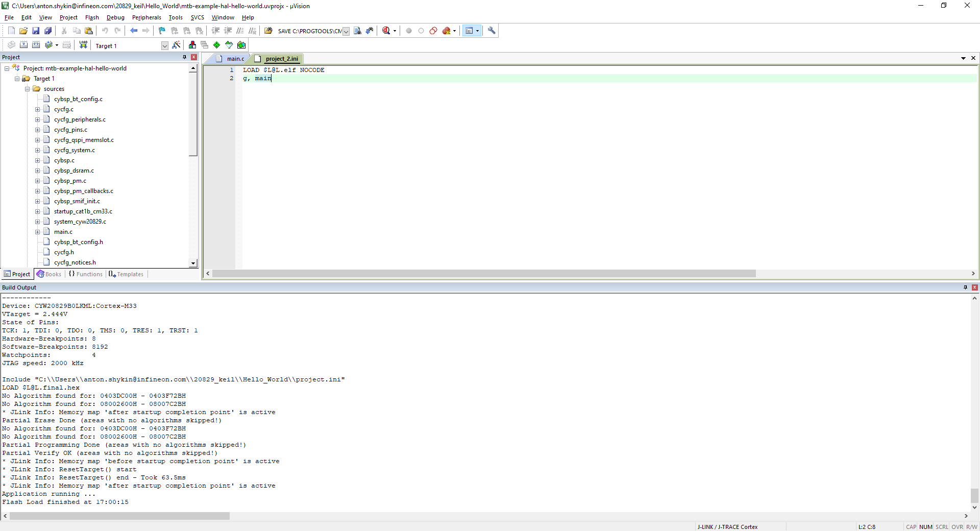Open the File menu
This screenshot has height=531, width=980.
(9, 17)
